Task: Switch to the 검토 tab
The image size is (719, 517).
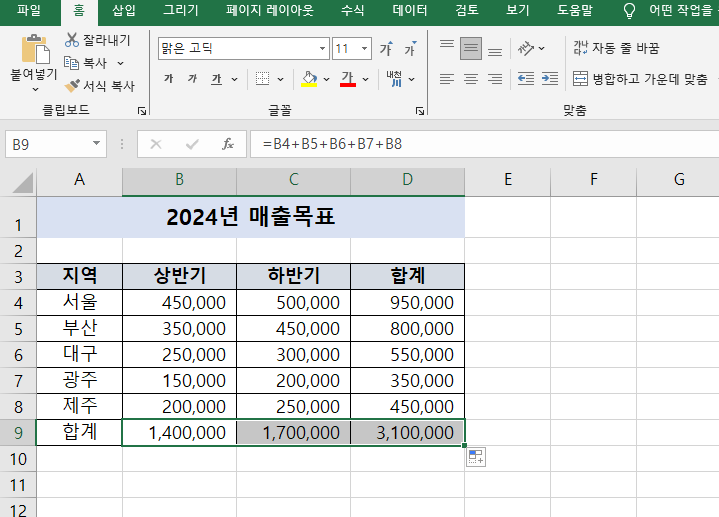Action: pyautogui.click(x=467, y=10)
